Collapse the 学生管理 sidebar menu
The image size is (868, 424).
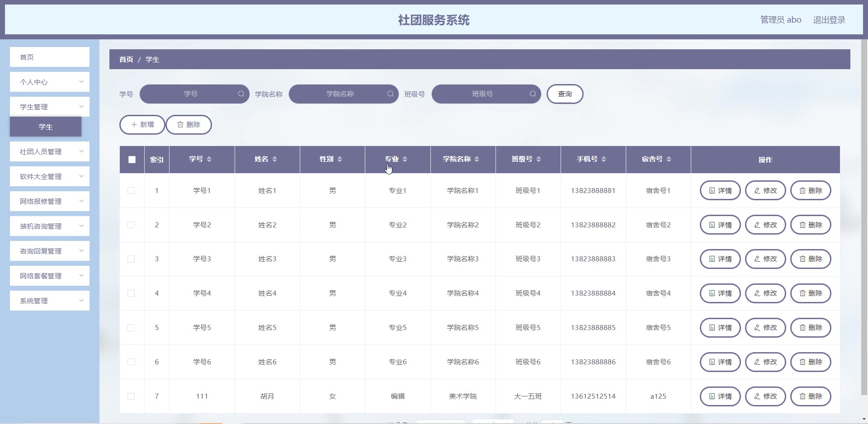click(50, 107)
